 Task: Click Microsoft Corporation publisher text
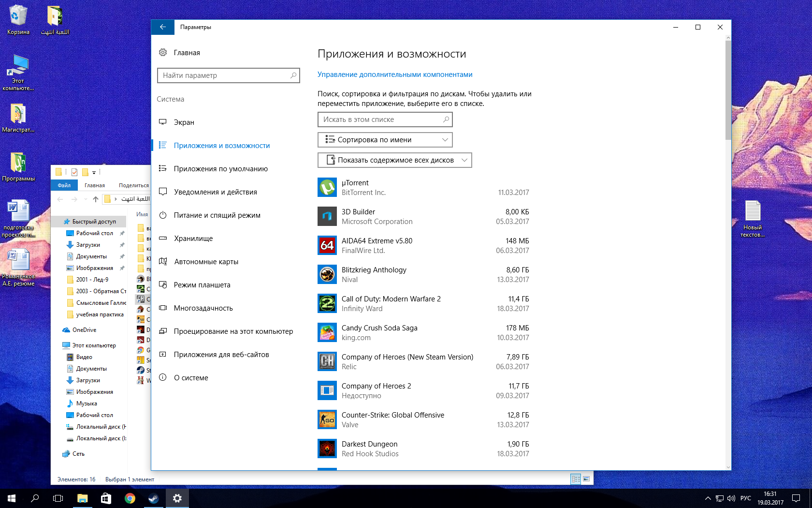coord(377,222)
